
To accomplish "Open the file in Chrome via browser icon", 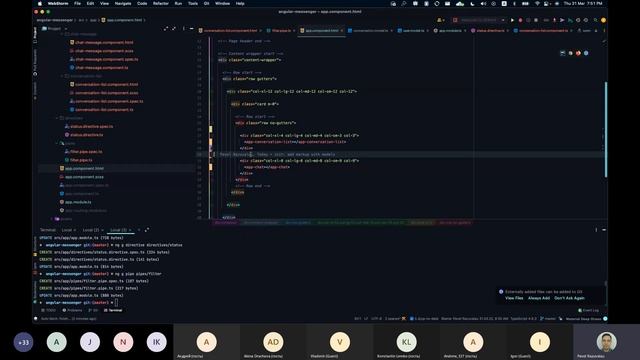I will 571,53.
